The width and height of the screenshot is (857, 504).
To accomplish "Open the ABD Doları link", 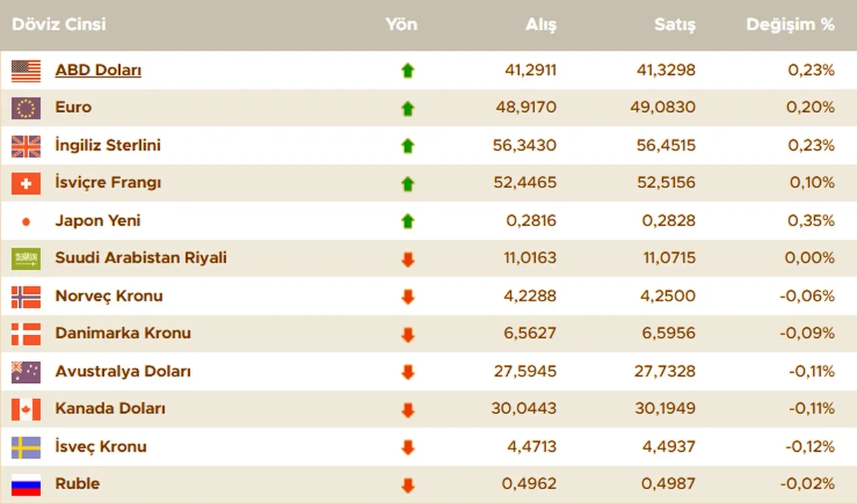I will (x=98, y=70).
